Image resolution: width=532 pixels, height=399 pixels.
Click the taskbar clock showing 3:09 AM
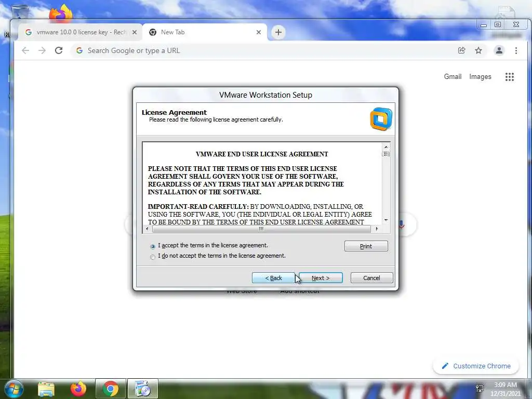click(505, 389)
